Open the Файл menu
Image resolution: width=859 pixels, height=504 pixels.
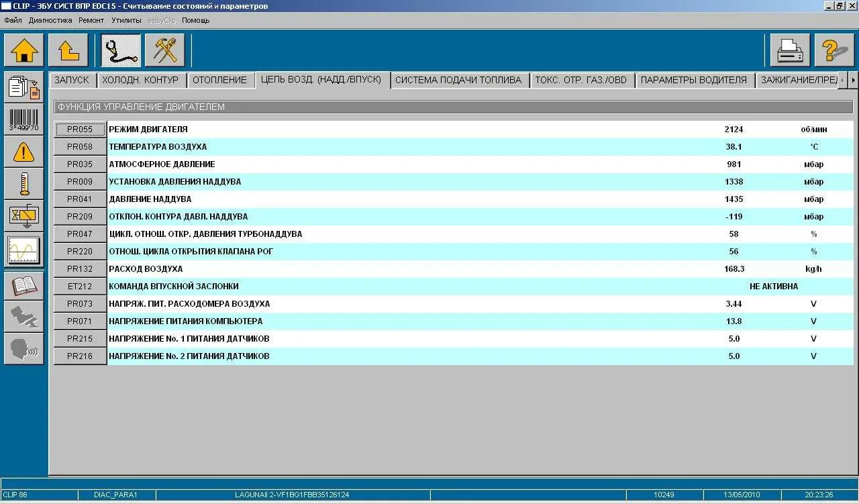coord(13,20)
